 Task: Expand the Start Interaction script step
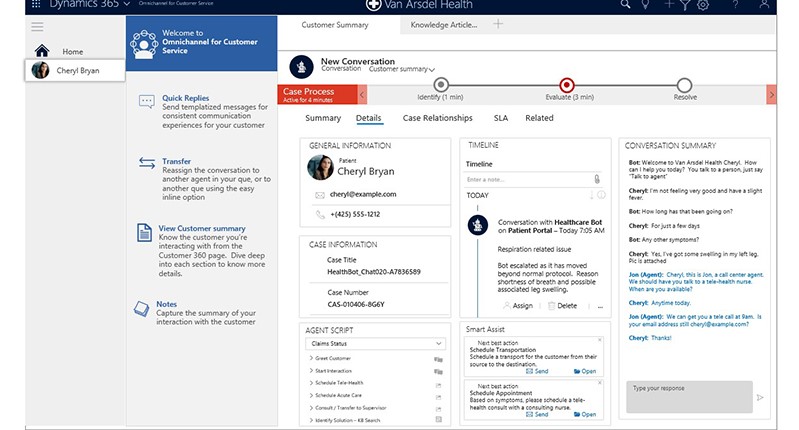(x=311, y=370)
